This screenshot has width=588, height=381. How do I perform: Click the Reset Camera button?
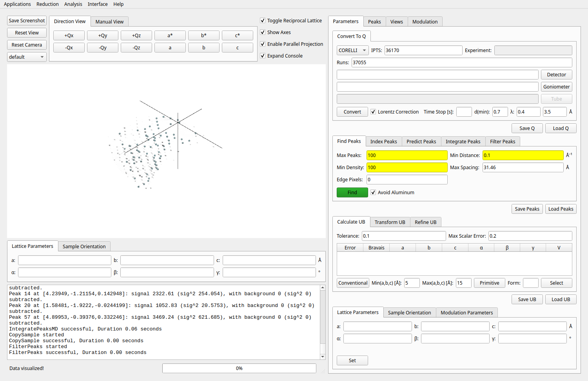[27, 45]
